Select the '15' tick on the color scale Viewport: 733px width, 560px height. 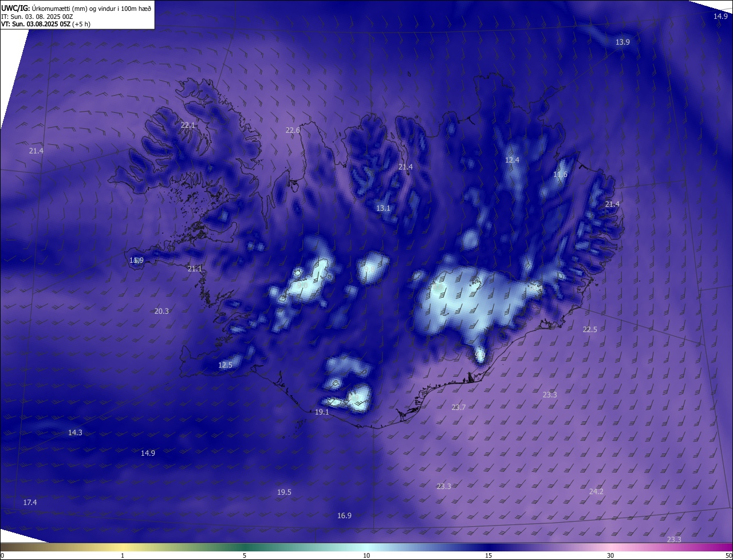[488, 556]
